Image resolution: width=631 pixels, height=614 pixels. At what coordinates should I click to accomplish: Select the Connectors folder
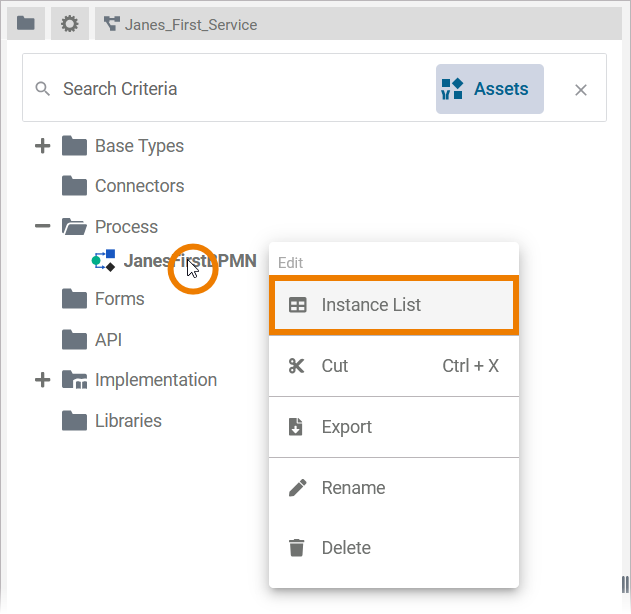(139, 186)
